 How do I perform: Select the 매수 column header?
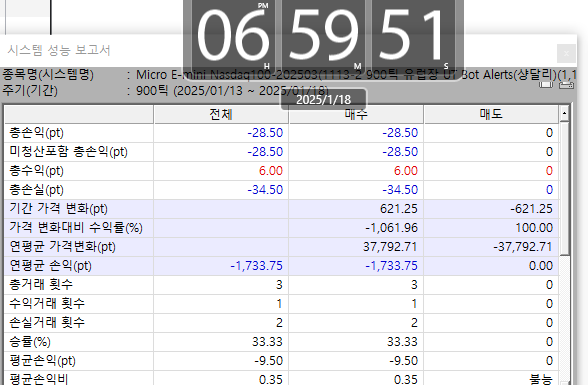356,114
